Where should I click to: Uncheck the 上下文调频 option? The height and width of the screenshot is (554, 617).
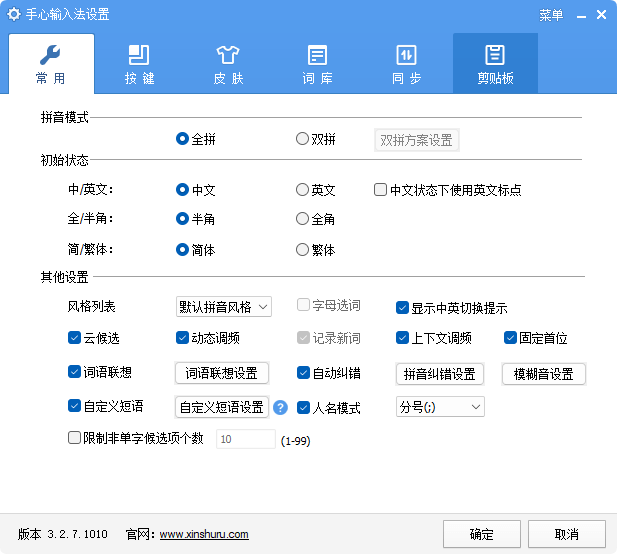pos(402,338)
